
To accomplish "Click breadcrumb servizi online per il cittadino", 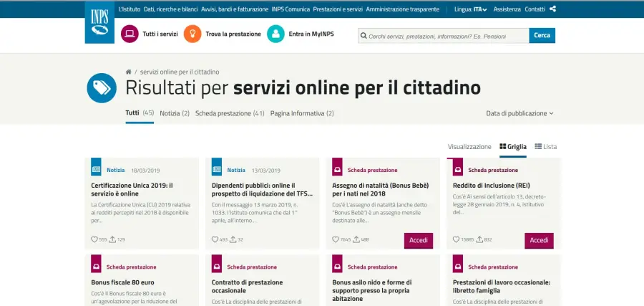I will 180,72.
